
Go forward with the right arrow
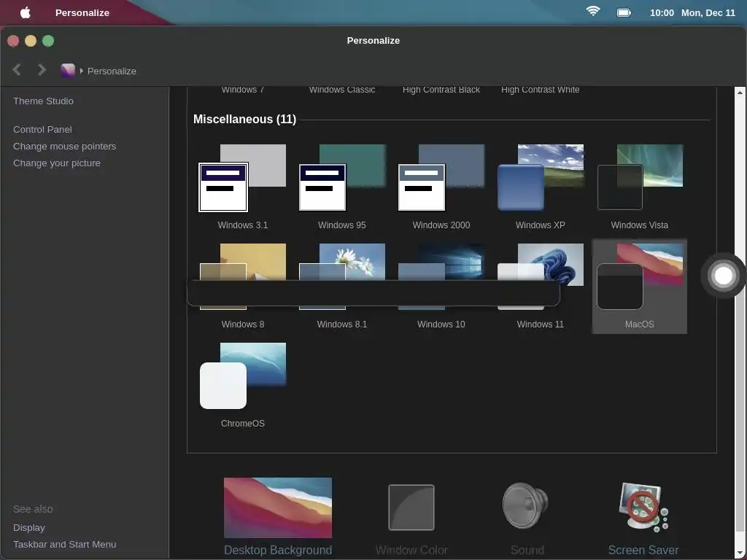click(x=42, y=70)
